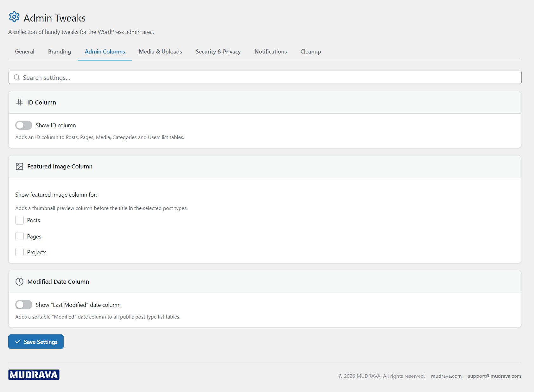Check the Posts featured image checkbox
The width and height of the screenshot is (534, 392).
coord(19,220)
